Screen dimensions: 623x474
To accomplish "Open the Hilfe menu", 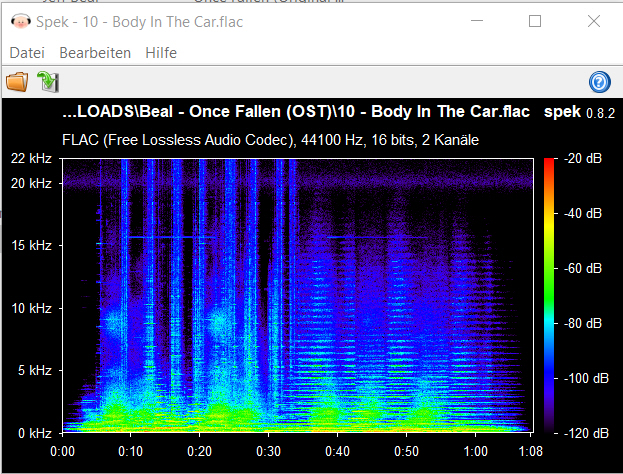I will click(161, 53).
